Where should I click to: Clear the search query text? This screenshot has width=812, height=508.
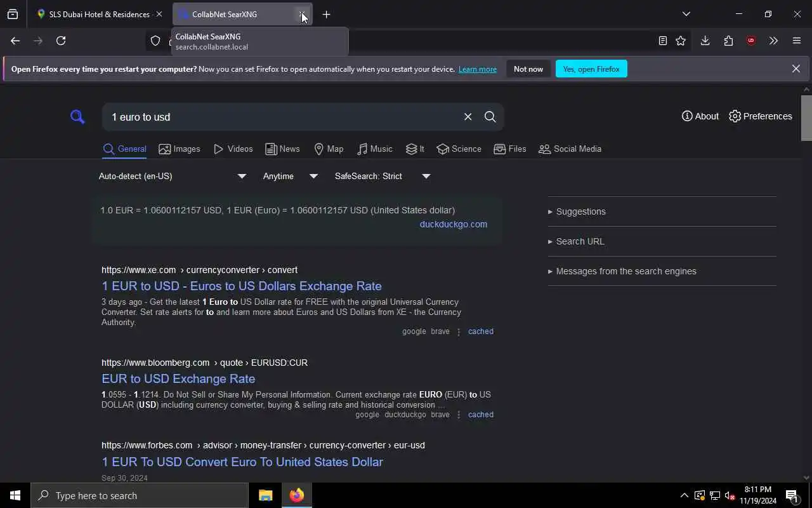click(x=468, y=117)
